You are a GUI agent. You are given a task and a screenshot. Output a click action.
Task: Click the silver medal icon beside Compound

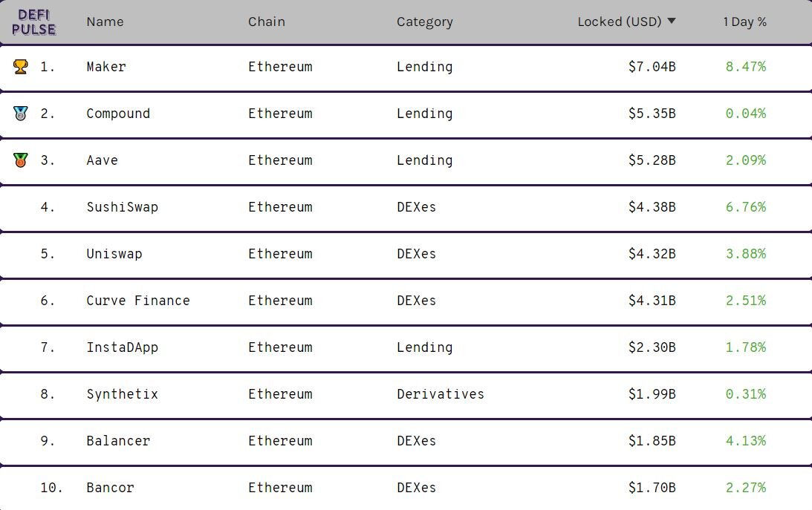[21, 114]
